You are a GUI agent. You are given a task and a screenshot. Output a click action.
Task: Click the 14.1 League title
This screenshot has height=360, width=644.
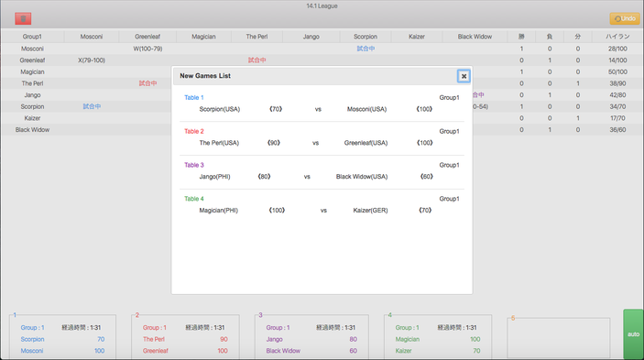click(322, 6)
